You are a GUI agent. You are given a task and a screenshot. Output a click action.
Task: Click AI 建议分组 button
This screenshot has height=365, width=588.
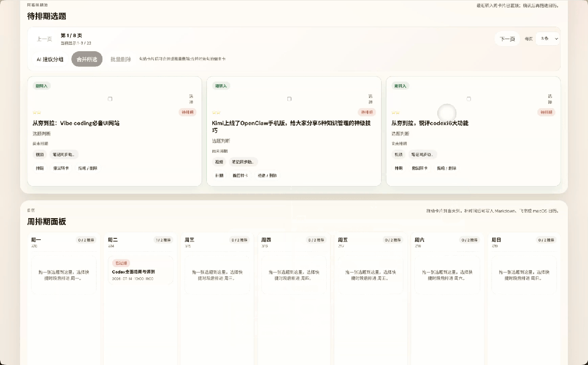tap(50, 59)
